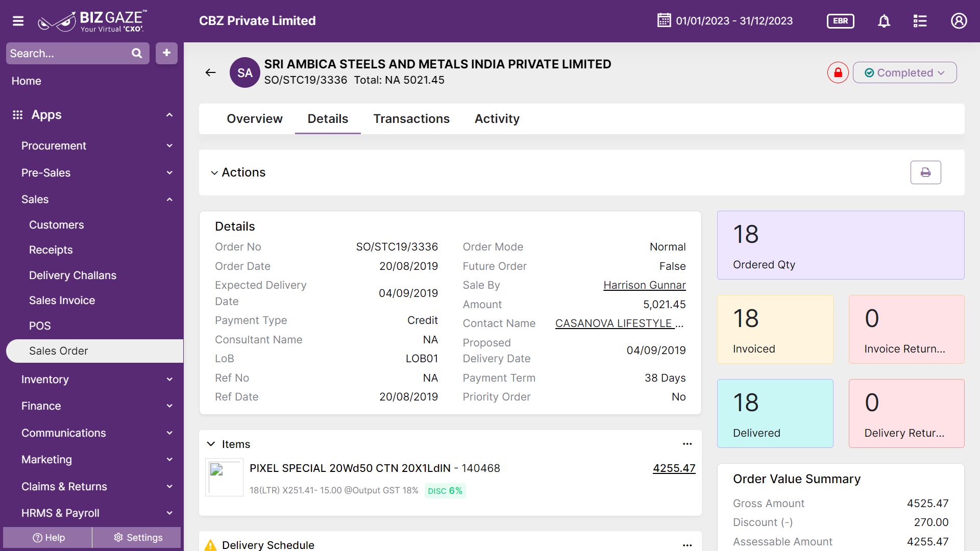980x551 pixels.
Task: Switch to the Overview tab
Action: [254, 119]
